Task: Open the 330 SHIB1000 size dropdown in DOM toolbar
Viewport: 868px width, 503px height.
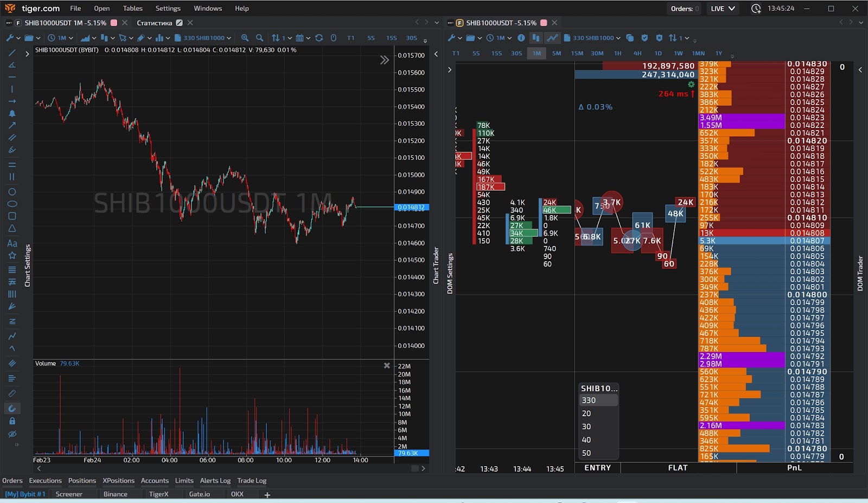Action: tap(592, 38)
